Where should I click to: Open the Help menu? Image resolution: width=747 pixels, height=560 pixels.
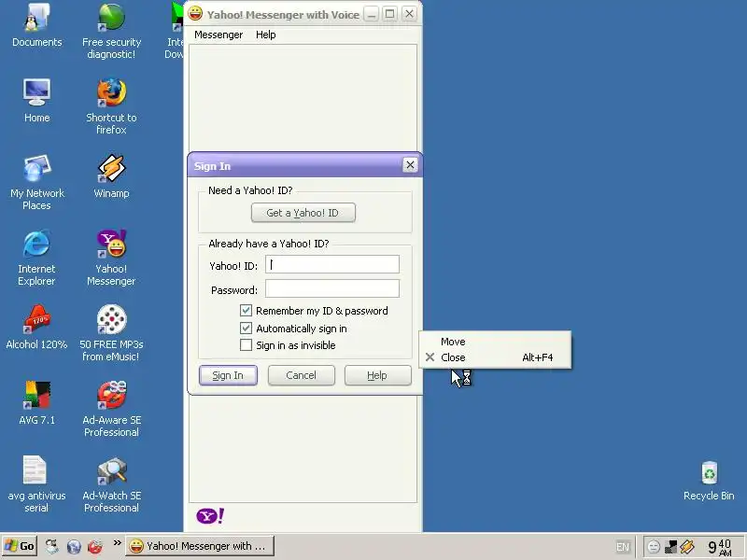pyautogui.click(x=265, y=35)
